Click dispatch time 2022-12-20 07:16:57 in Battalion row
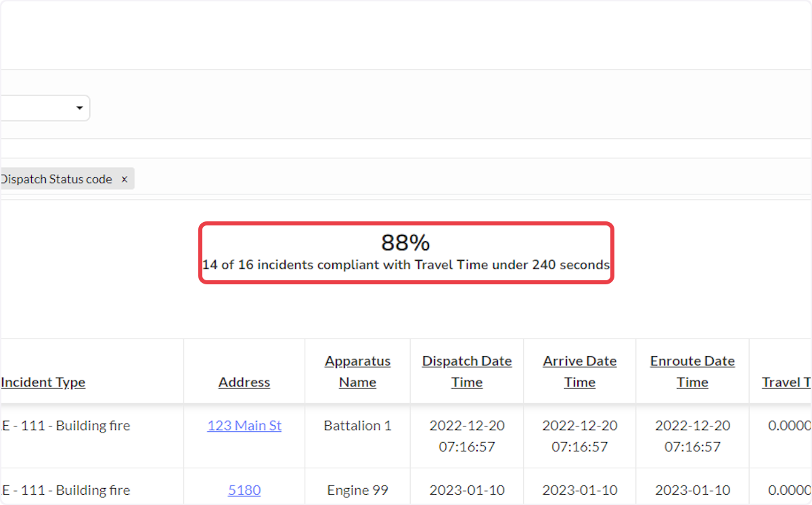This screenshot has width=812, height=505. pyautogui.click(x=467, y=436)
